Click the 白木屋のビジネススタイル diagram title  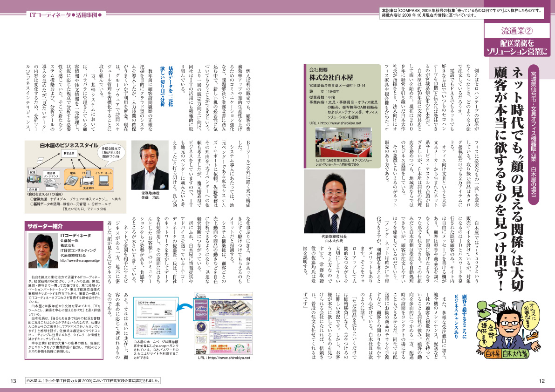point(69,145)
